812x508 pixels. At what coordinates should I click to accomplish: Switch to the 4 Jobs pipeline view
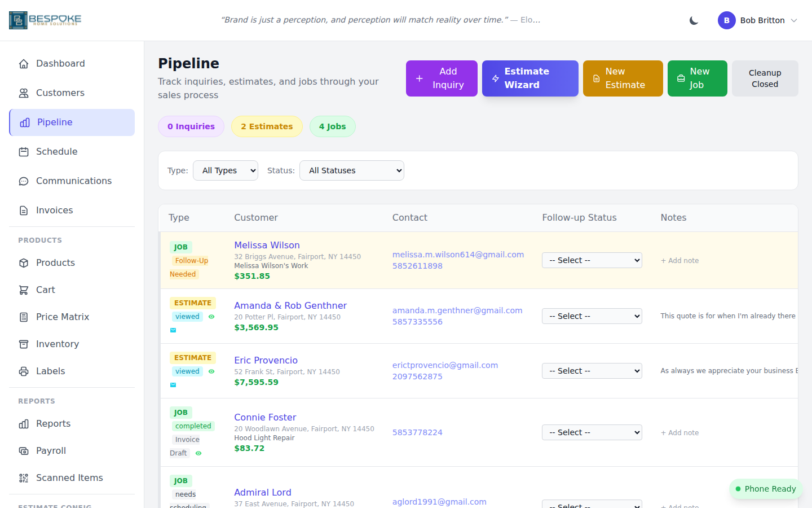(x=332, y=126)
